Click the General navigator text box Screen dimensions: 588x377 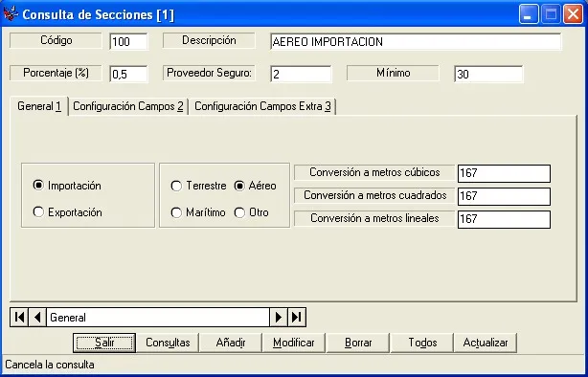click(158, 318)
